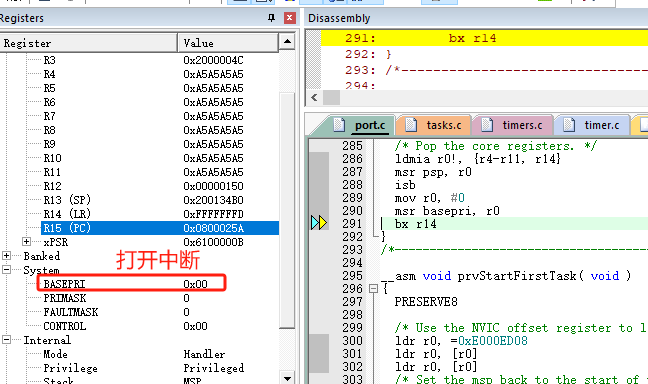The height and width of the screenshot is (384, 648).
Task: Collapse the System registers group
Action: pyautogui.click(x=6, y=270)
